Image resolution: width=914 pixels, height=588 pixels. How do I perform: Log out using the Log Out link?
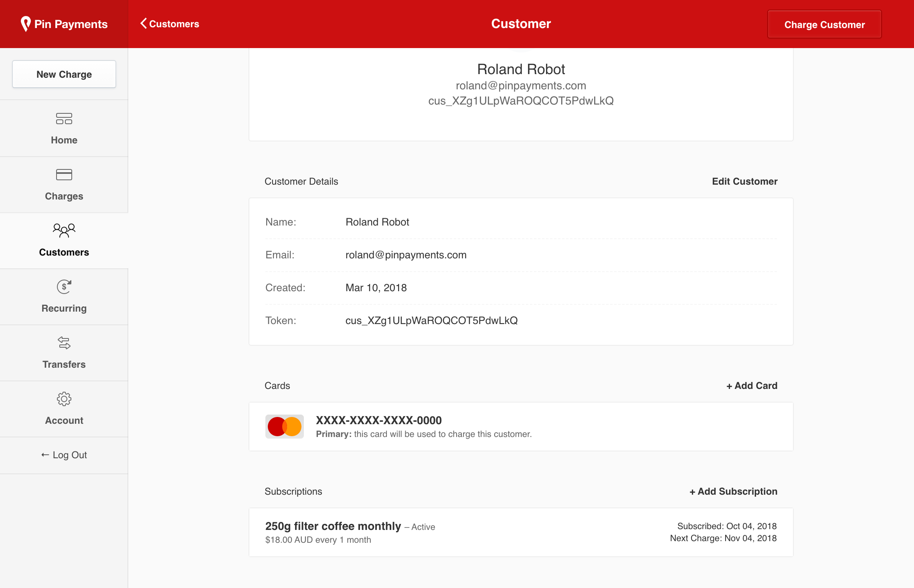pyautogui.click(x=64, y=455)
